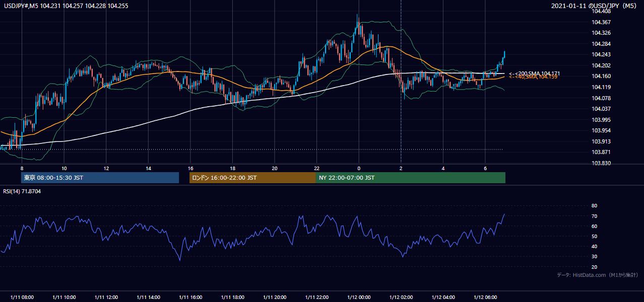This screenshot has width=644, height=302.
Task: Click the 1/11 10:00 date axis label
Action: (x=64, y=297)
